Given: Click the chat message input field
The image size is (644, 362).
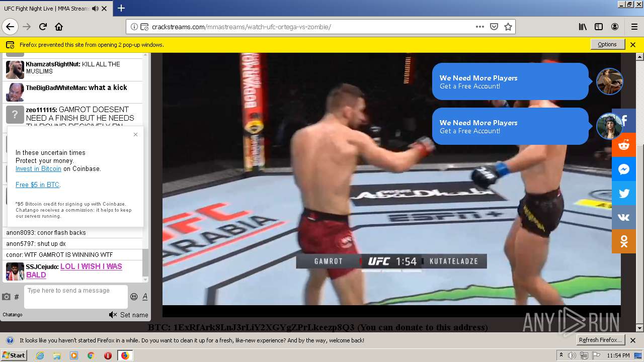Looking at the screenshot, I should pyautogui.click(x=76, y=297).
